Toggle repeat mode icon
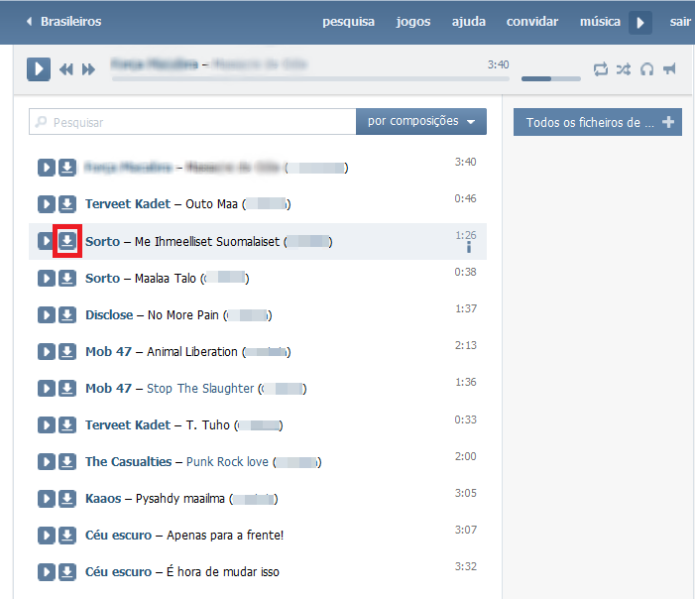 [601, 69]
